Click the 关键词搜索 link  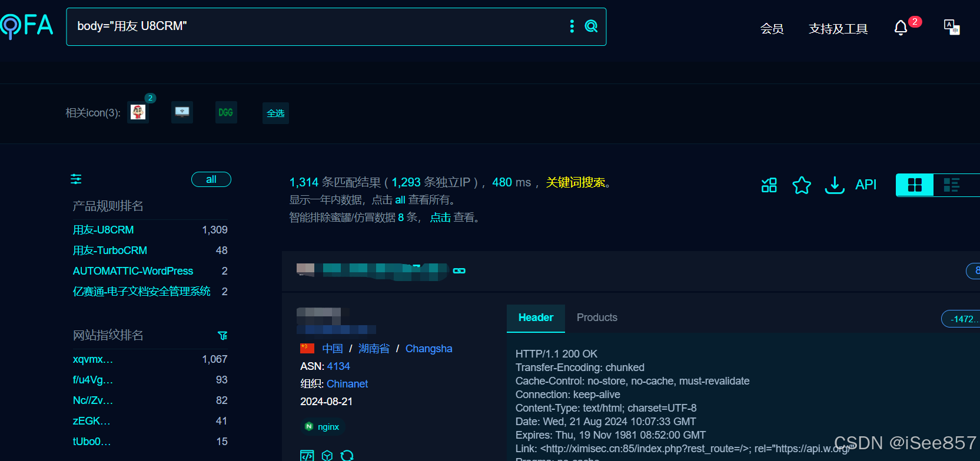click(x=576, y=182)
